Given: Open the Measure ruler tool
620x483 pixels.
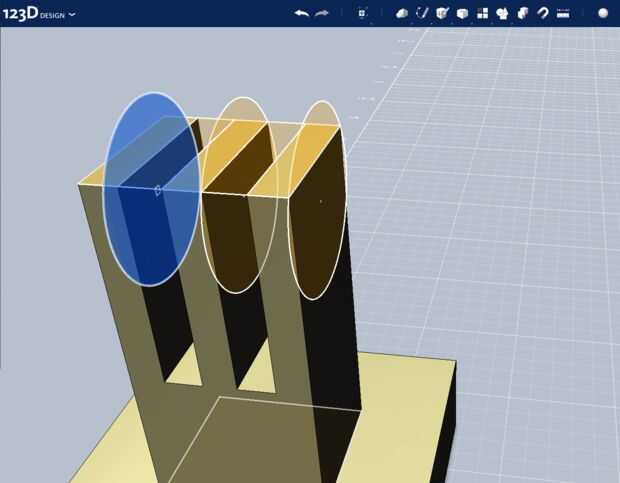Looking at the screenshot, I should [x=563, y=13].
